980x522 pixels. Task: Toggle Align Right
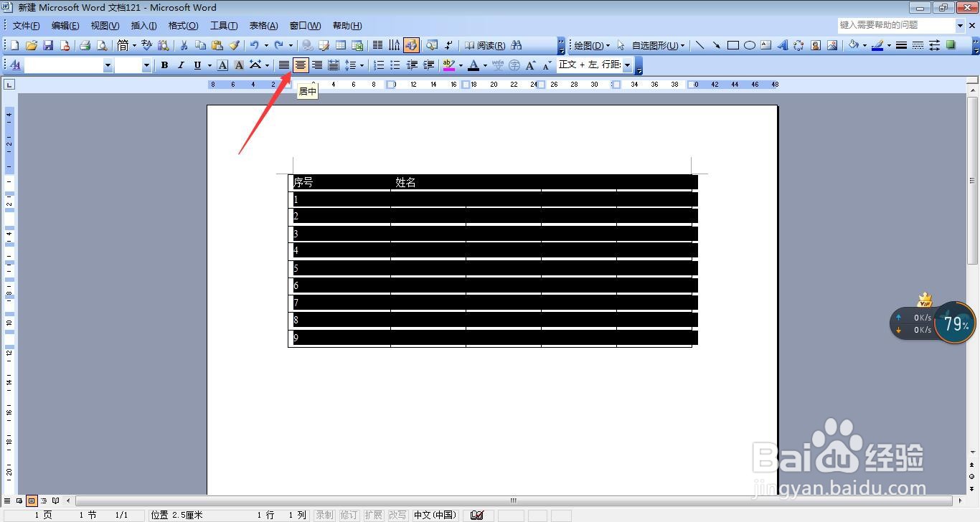tap(317, 65)
